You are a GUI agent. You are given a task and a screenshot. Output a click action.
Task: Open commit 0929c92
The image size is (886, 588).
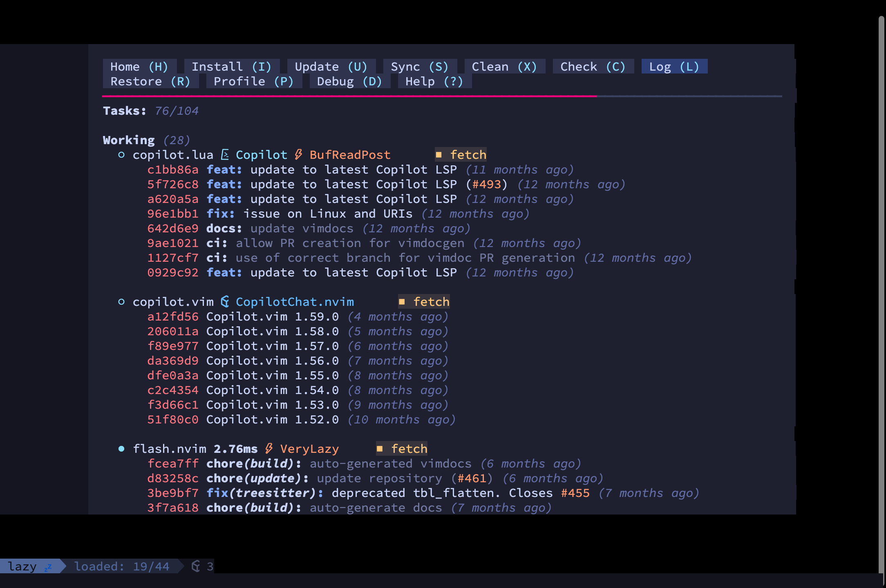(x=173, y=272)
